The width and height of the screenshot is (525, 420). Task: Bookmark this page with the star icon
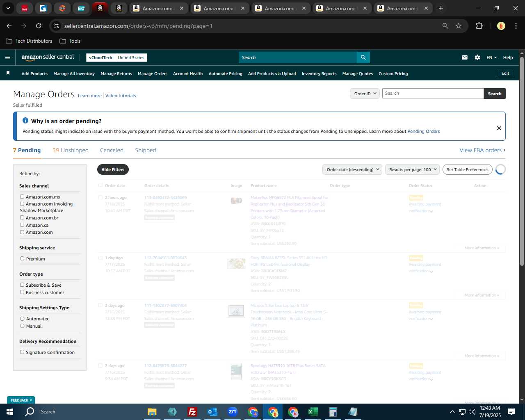(x=459, y=26)
